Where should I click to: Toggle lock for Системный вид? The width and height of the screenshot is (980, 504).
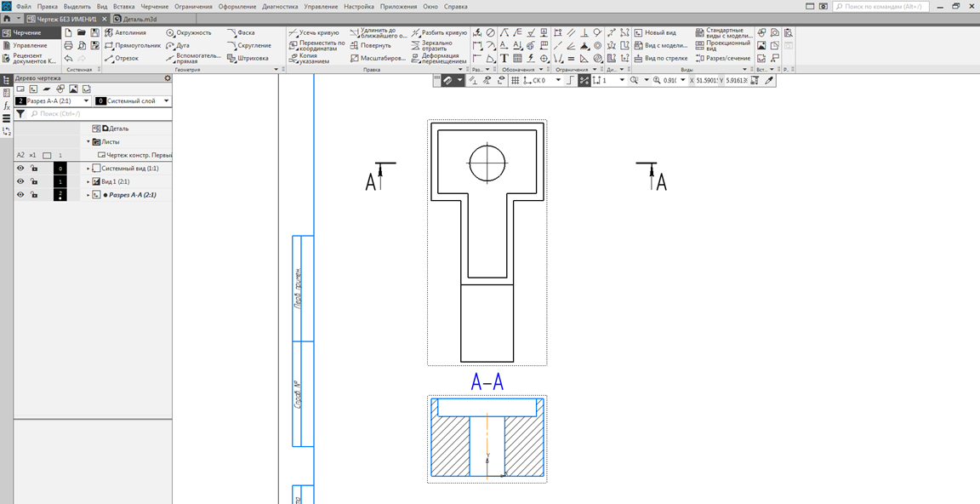pyautogui.click(x=34, y=169)
